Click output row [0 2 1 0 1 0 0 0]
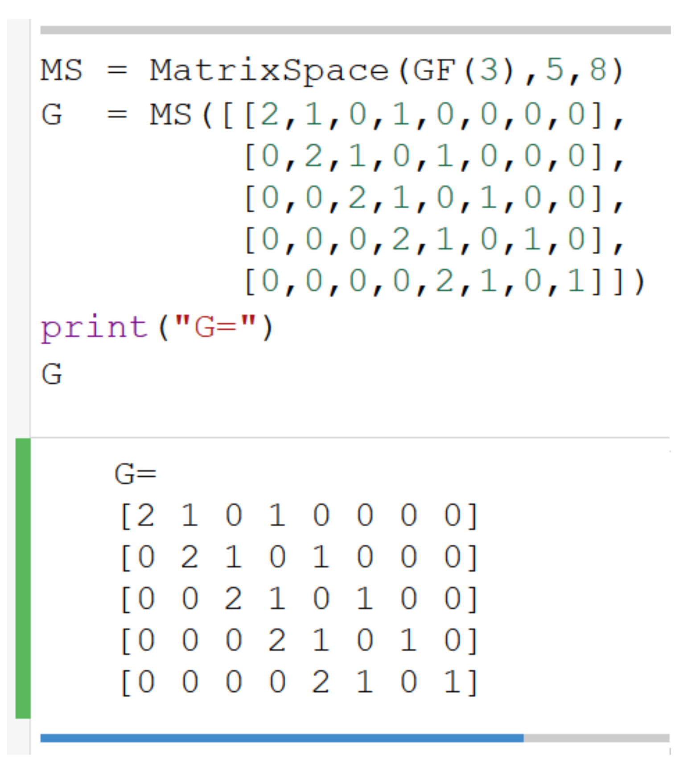Screen dimensions: 700x777 point(299,558)
